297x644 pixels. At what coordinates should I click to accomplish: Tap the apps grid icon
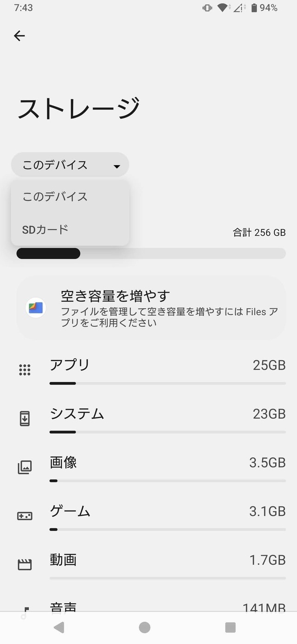pos(25,370)
